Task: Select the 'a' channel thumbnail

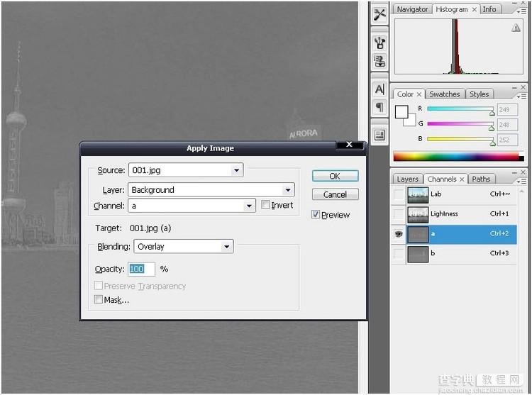Action: pos(418,234)
